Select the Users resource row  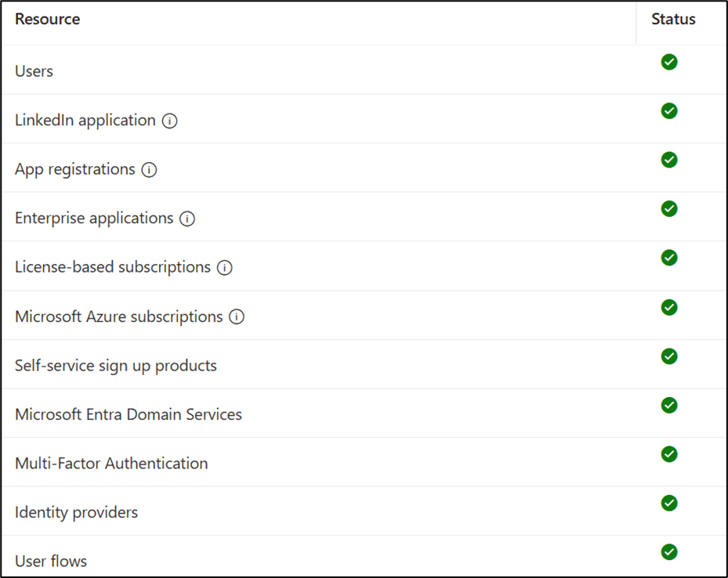[x=34, y=71]
